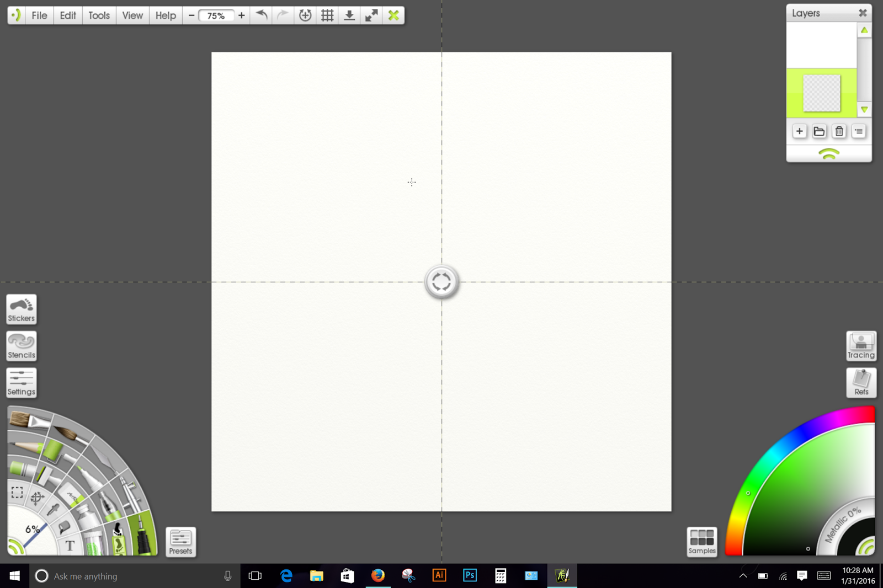Click the zoom percentage field
883x588 pixels.
click(x=216, y=15)
